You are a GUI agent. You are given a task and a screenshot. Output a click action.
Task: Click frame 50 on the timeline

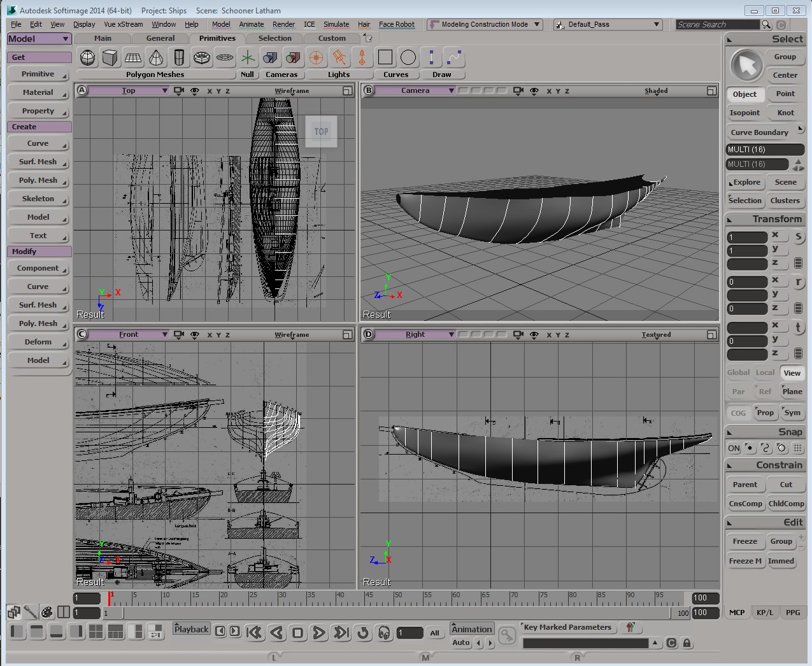pos(395,599)
